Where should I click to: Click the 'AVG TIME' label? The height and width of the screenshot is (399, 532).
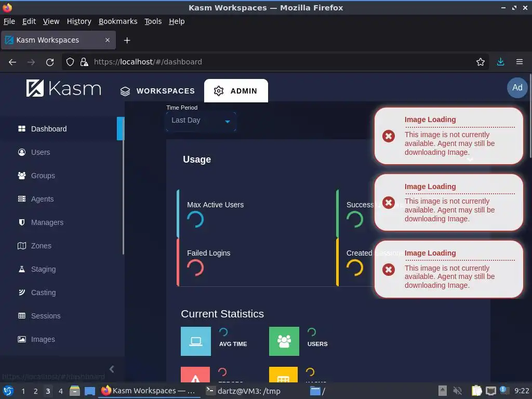point(233,344)
